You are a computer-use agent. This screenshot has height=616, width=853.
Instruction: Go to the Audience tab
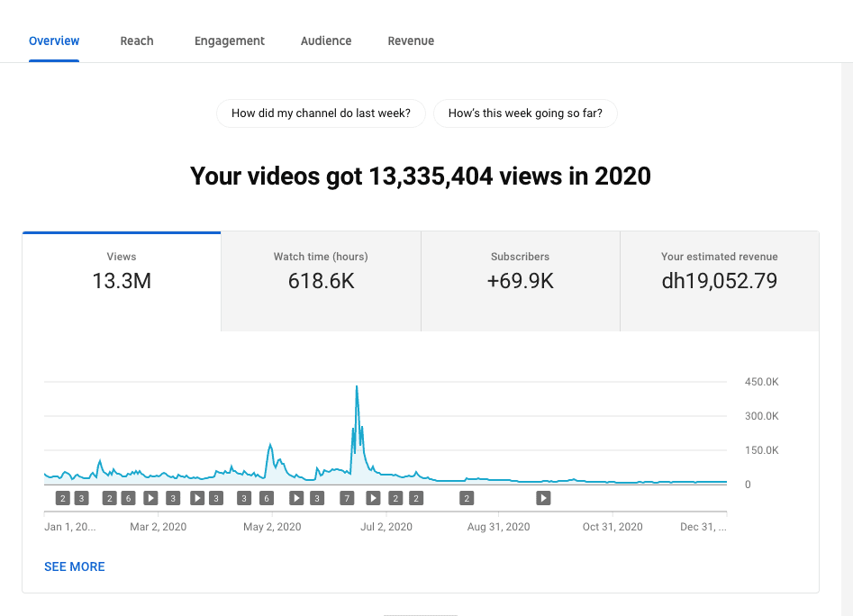[x=326, y=41]
